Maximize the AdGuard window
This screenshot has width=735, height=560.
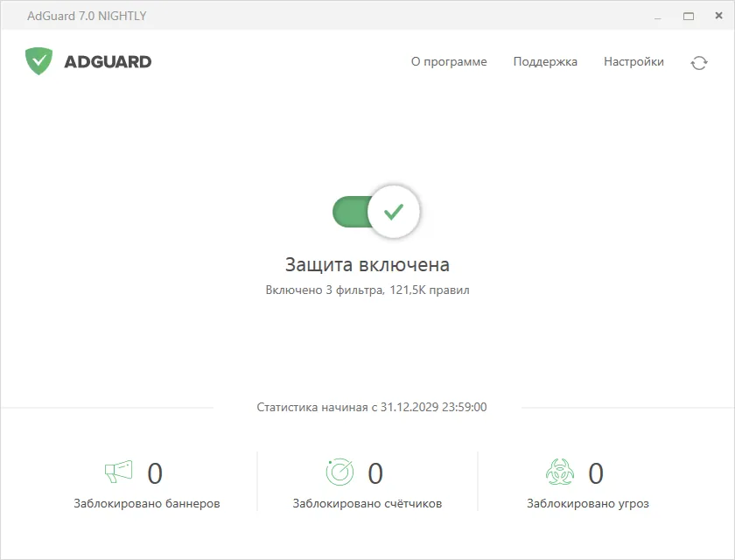click(x=689, y=17)
